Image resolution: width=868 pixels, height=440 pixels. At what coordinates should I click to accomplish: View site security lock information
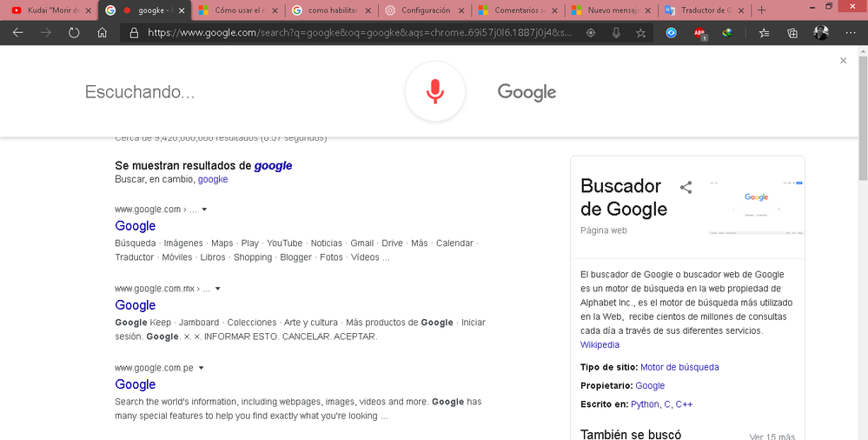tap(134, 33)
